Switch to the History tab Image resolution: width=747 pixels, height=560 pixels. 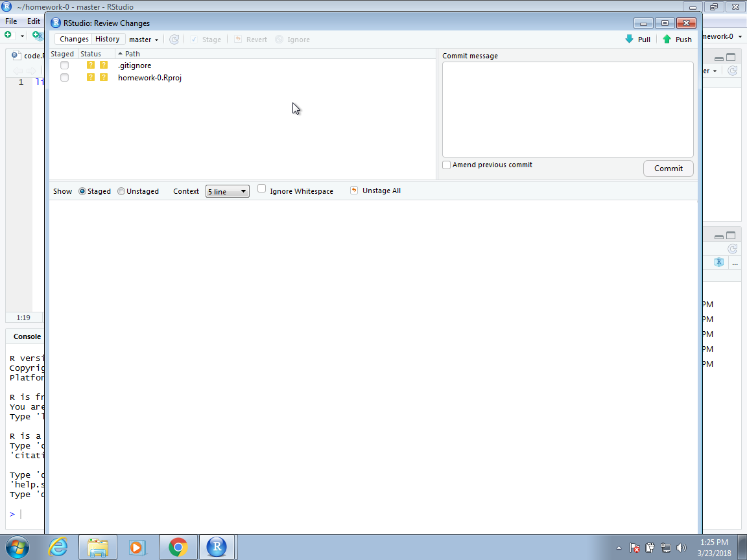(107, 39)
